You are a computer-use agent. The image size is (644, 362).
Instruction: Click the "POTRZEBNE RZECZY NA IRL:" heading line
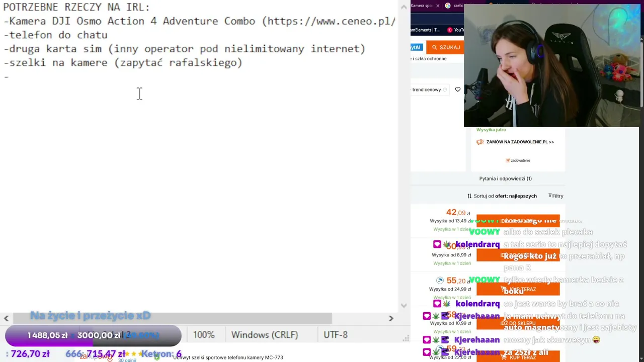(x=76, y=7)
